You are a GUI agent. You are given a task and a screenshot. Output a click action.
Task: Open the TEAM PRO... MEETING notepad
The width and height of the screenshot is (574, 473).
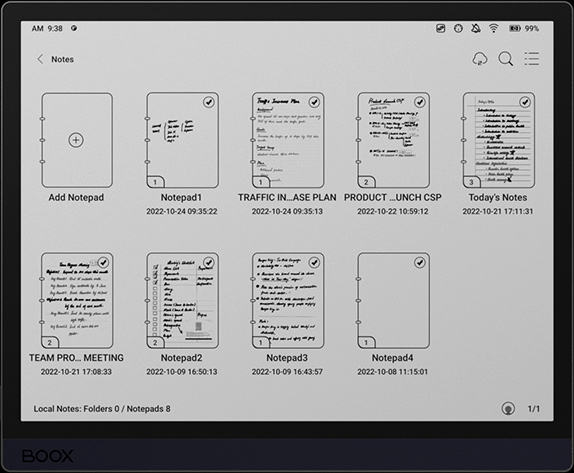tap(77, 301)
